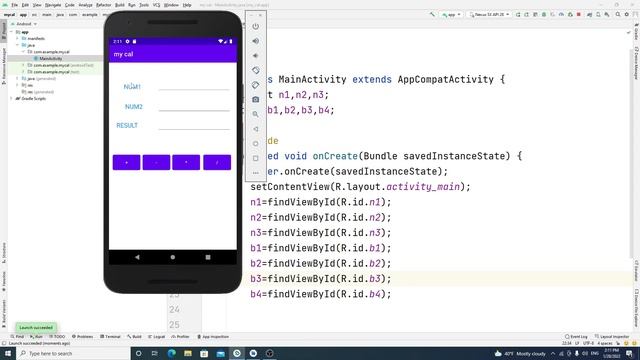
Task: Open App Inspection tool window
Action: pyautogui.click(x=213, y=337)
